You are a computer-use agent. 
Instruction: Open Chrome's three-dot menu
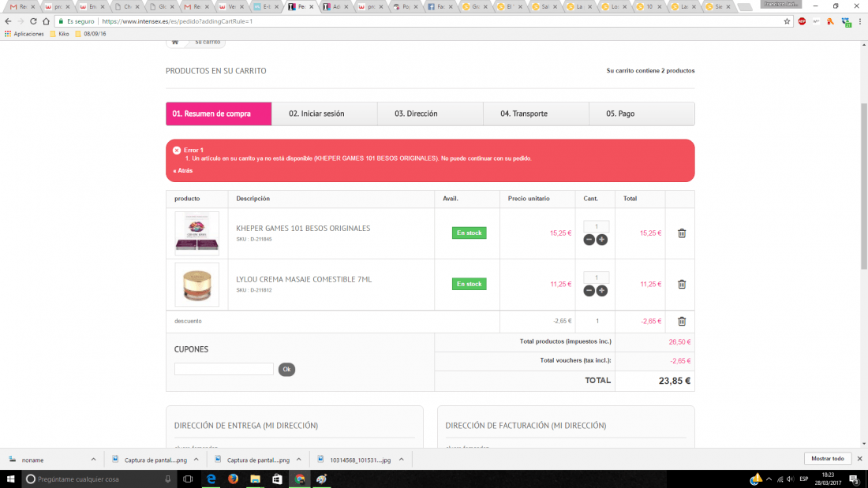(x=859, y=21)
